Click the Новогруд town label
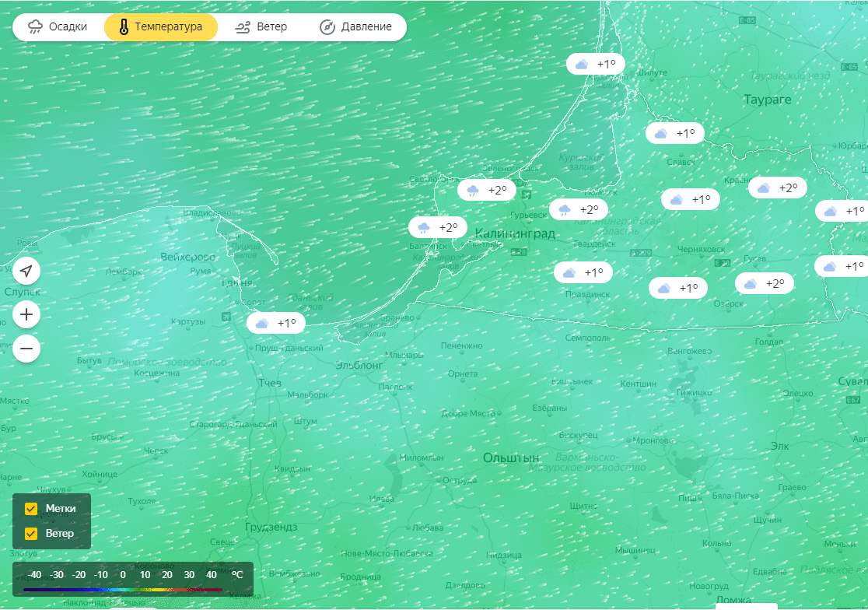 click(x=709, y=586)
